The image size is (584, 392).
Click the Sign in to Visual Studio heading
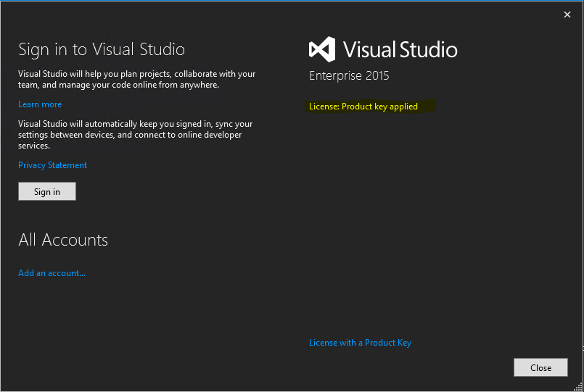102,49
